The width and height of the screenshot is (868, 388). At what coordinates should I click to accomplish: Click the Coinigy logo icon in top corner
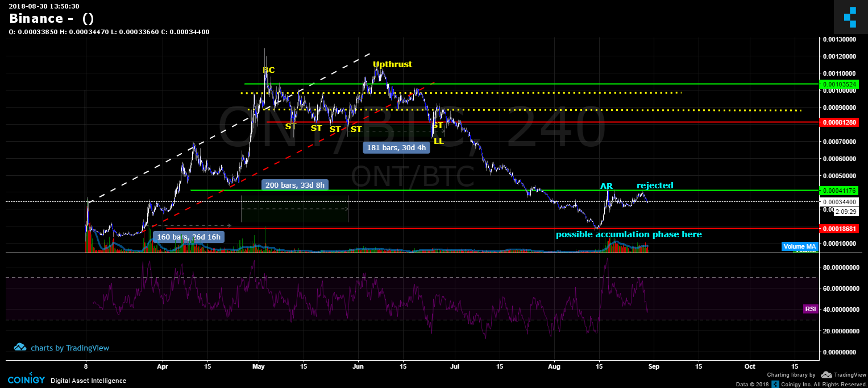tap(850, 17)
